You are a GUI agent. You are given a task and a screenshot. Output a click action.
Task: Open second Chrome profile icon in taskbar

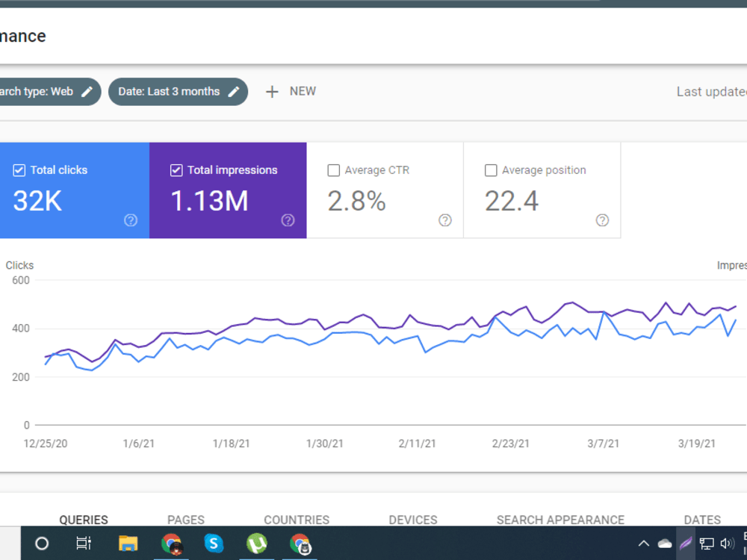coord(300,544)
